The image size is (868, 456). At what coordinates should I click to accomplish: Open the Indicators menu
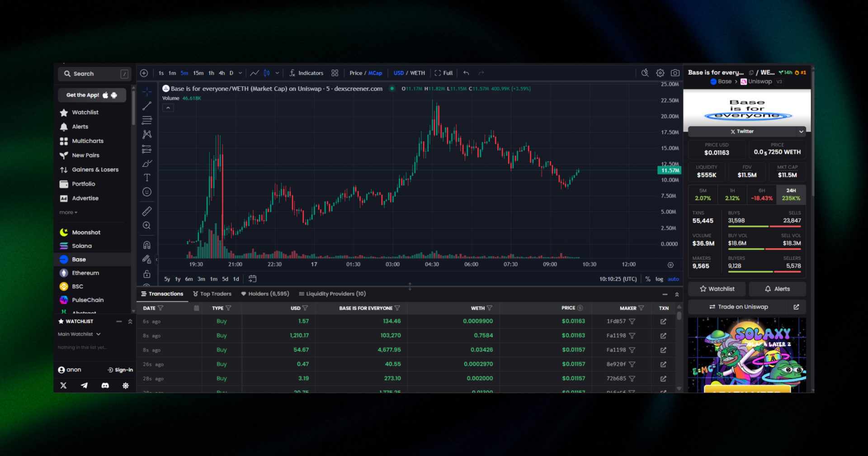coord(307,73)
